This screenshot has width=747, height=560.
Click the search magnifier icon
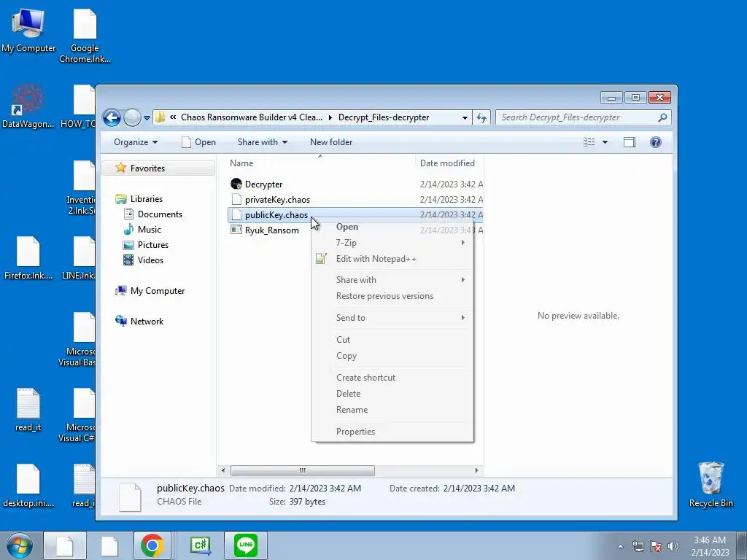662,117
